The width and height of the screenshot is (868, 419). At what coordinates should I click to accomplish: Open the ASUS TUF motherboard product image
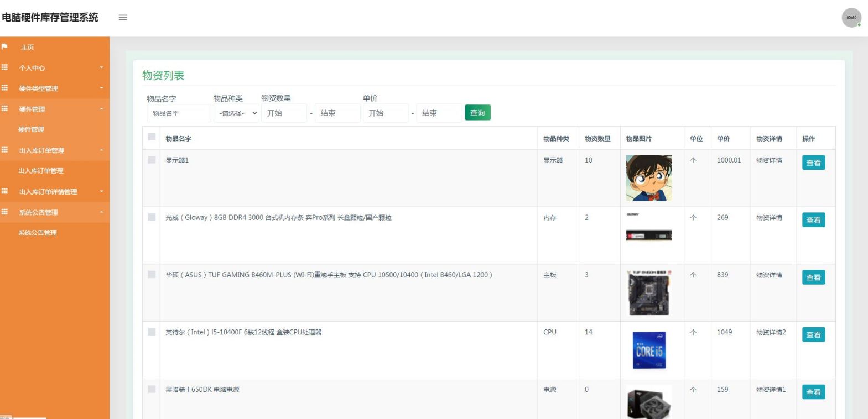point(649,293)
